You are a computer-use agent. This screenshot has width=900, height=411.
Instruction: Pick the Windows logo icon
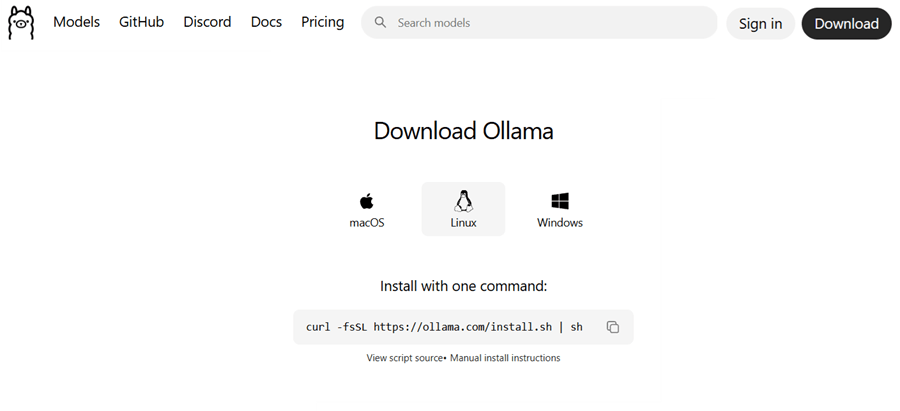click(560, 201)
